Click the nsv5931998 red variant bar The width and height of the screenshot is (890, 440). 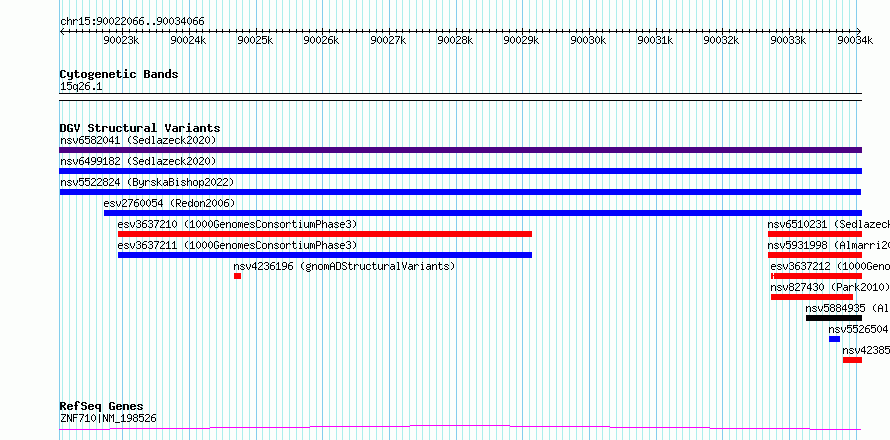(x=815, y=255)
